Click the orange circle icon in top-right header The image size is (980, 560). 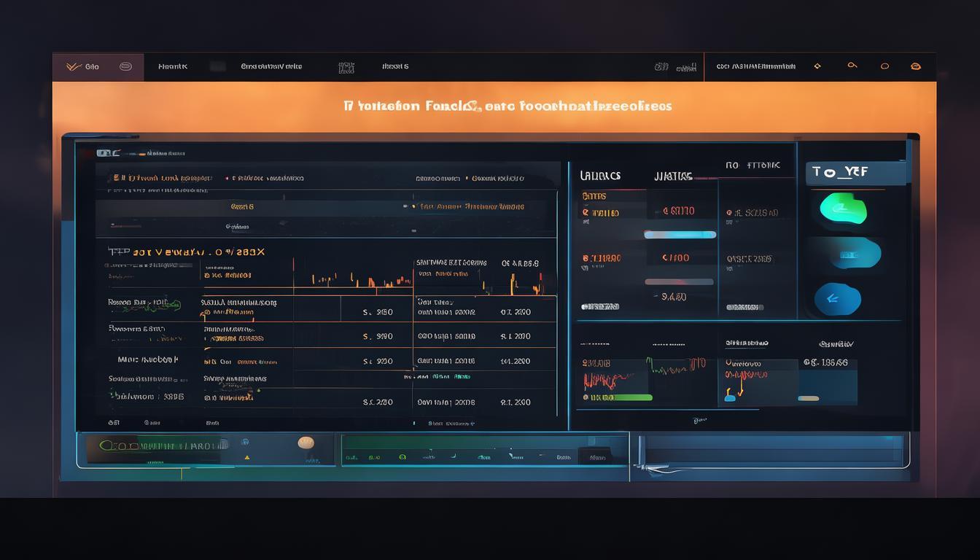[884, 66]
